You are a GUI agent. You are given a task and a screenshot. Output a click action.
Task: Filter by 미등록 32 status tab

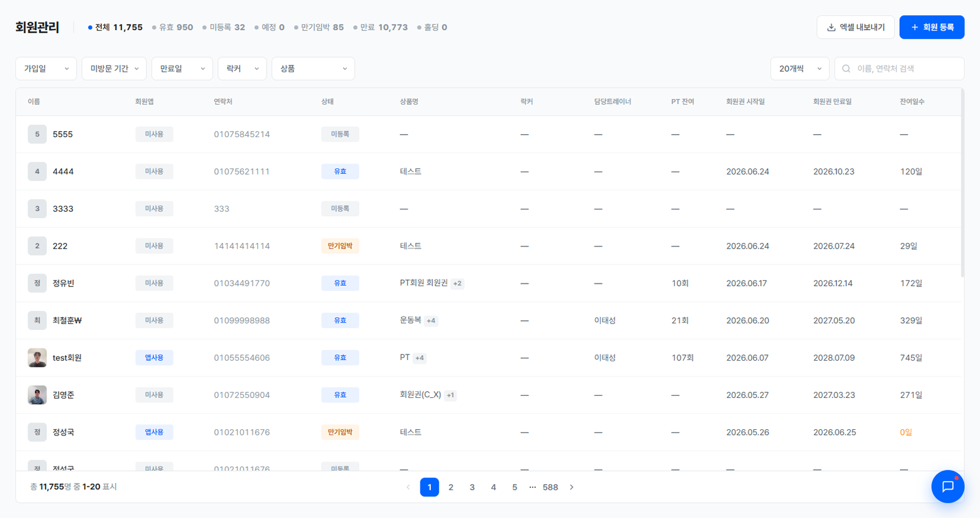point(224,28)
